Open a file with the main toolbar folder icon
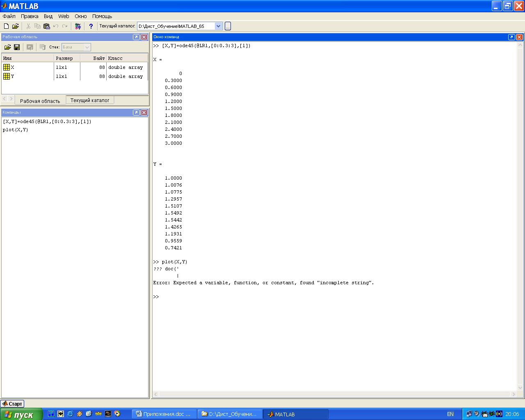The image size is (525, 420). point(16,26)
